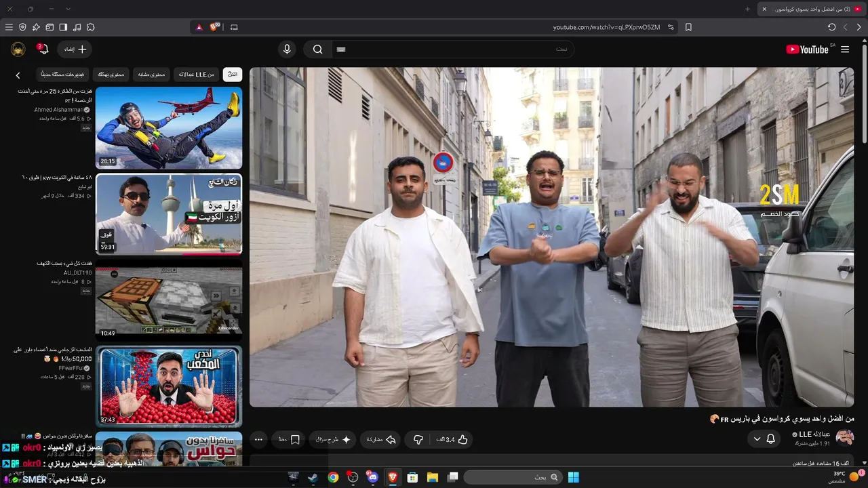Open the account avatar menu
Screen dimensions: 868x488
pos(18,49)
